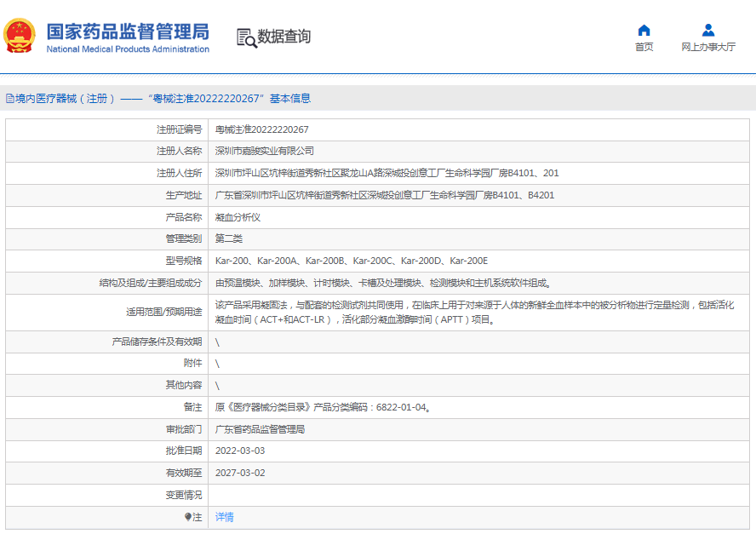Select 深圳市嘉骏实业有限公司 registrant name
The width and height of the screenshot is (756, 534).
click(x=264, y=151)
